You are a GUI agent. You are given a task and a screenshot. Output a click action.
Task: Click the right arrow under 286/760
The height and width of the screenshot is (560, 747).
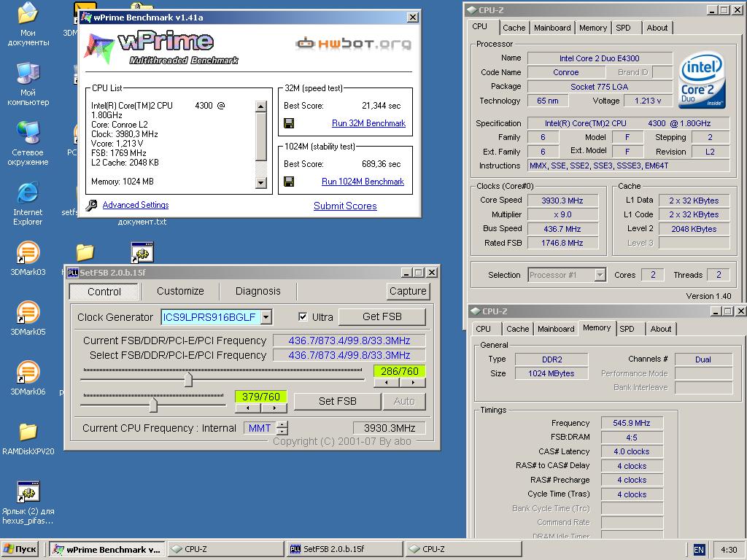[413, 382]
